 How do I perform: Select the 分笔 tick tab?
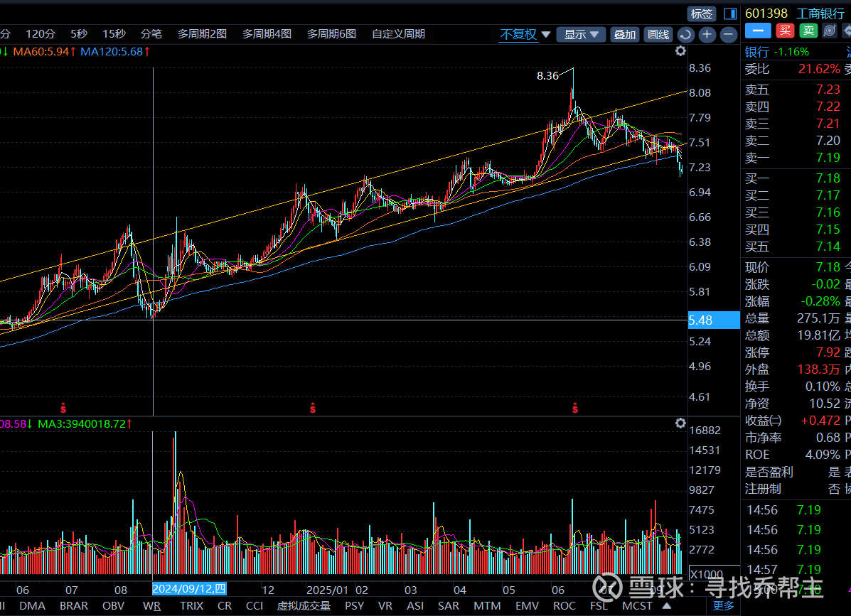(151, 33)
